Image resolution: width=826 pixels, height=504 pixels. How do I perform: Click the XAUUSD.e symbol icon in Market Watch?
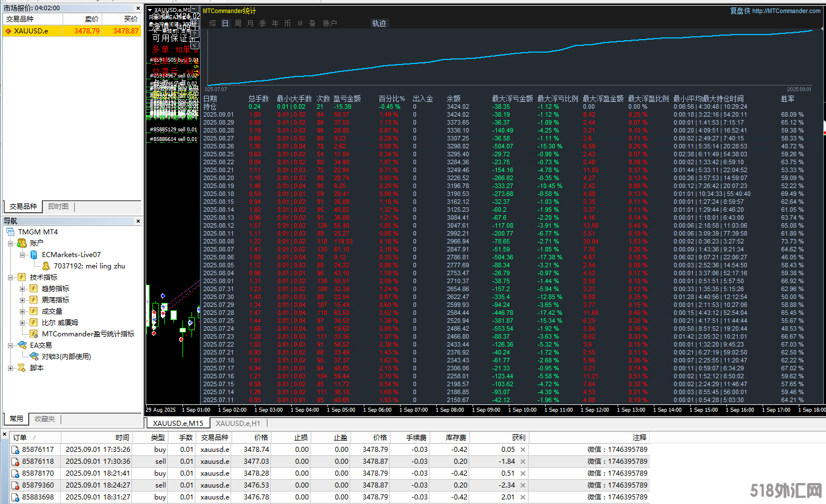pos(8,31)
